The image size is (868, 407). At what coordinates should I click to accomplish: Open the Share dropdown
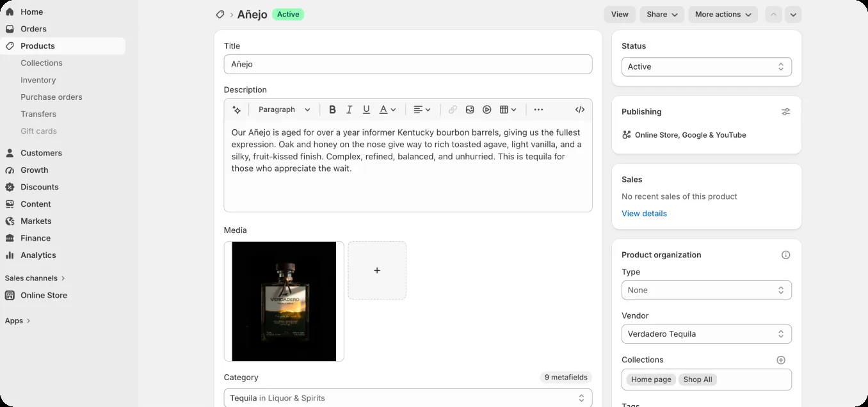[x=662, y=14]
